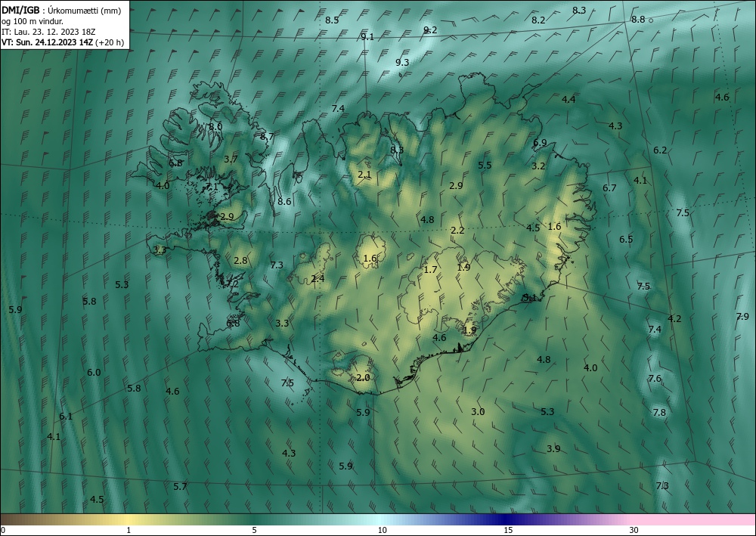Click the map value 7.8
756x536 pixels.
coord(659,413)
